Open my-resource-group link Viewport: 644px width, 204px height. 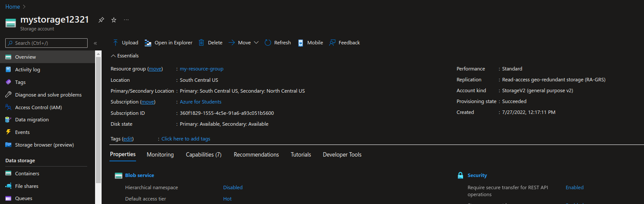[x=201, y=69]
